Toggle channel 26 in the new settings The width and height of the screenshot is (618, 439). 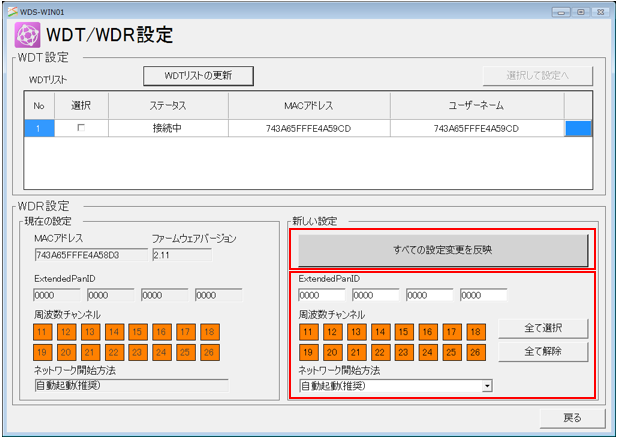pyautogui.click(x=476, y=352)
